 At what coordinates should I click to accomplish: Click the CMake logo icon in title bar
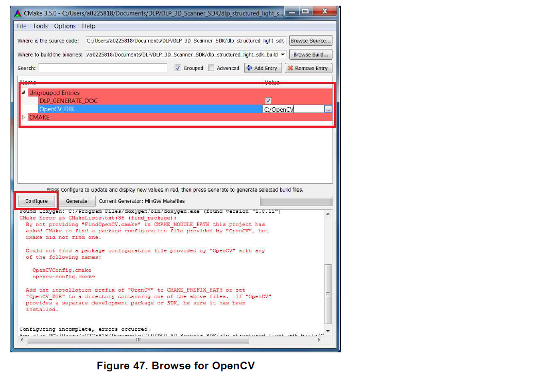click(18, 13)
